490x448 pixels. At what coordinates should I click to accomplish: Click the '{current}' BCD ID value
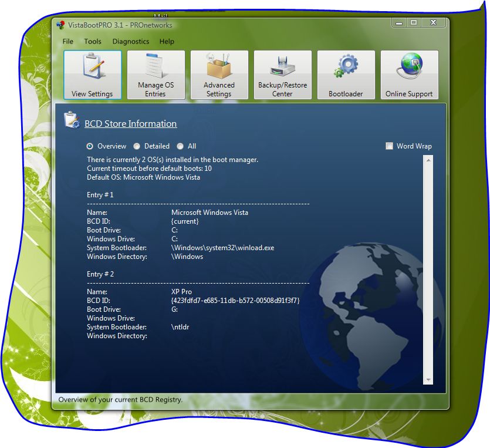[185, 221]
